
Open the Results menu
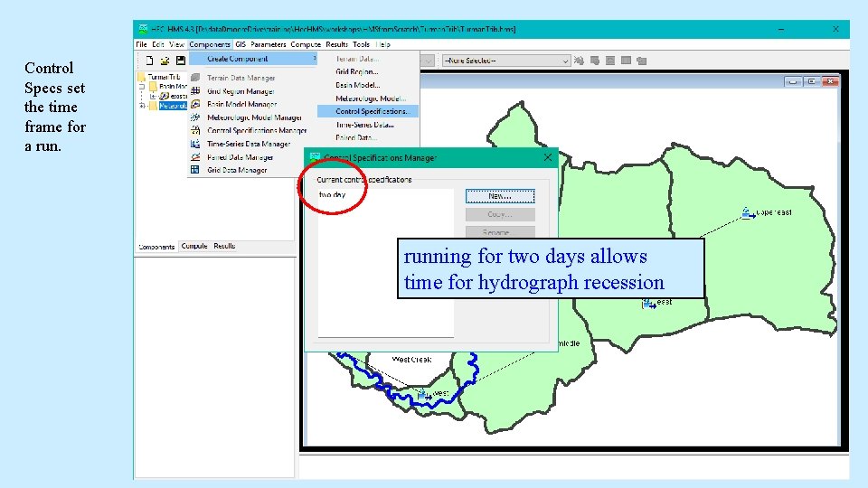coord(336,44)
